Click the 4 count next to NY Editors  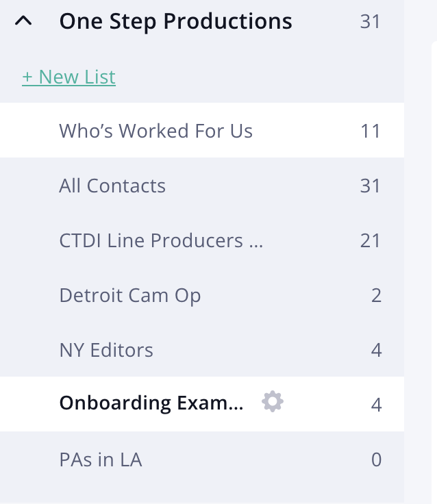[x=376, y=350]
